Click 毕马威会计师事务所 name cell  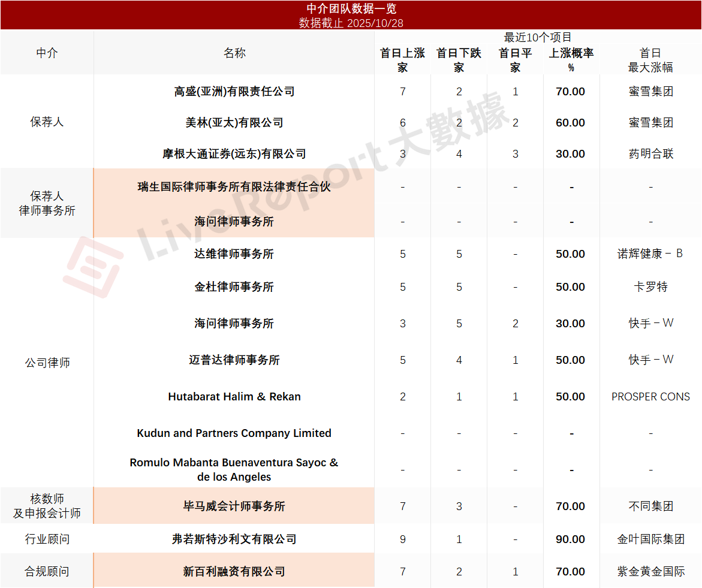[x=234, y=506]
